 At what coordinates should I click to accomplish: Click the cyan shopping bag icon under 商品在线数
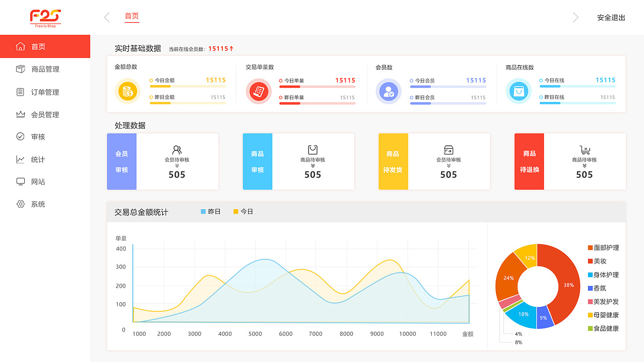518,92
